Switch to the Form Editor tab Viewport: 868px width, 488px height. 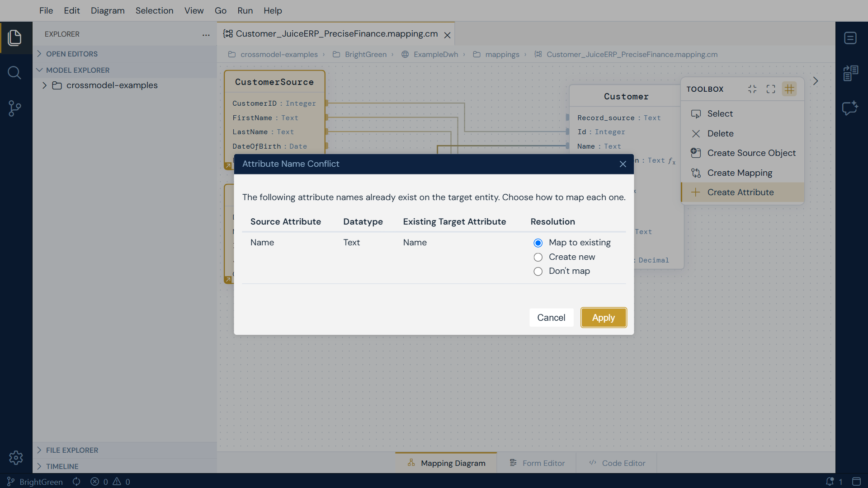(x=537, y=463)
